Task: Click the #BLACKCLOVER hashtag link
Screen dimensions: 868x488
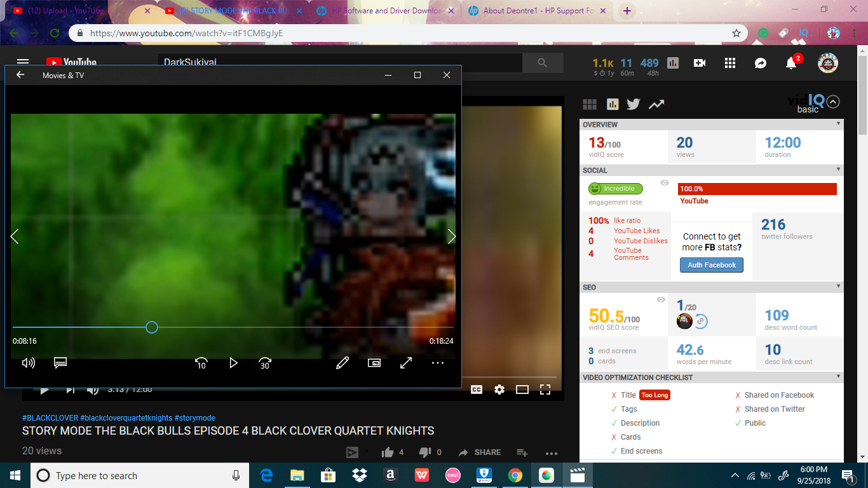Action: pos(50,418)
